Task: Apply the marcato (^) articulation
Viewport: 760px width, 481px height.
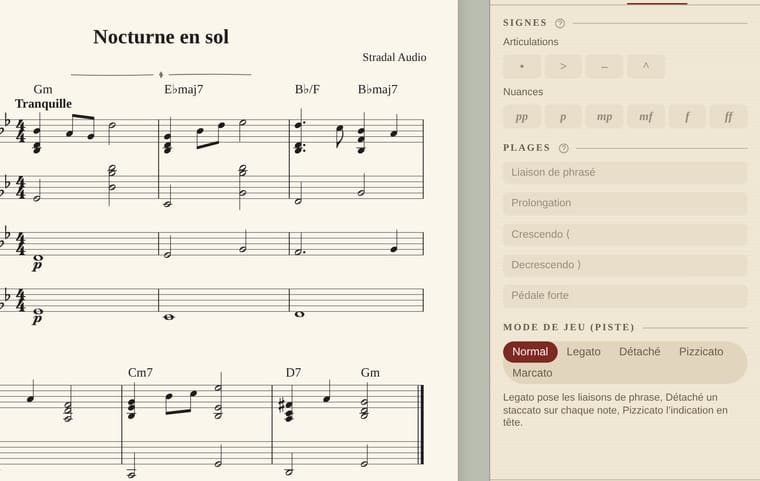Action: [646, 66]
